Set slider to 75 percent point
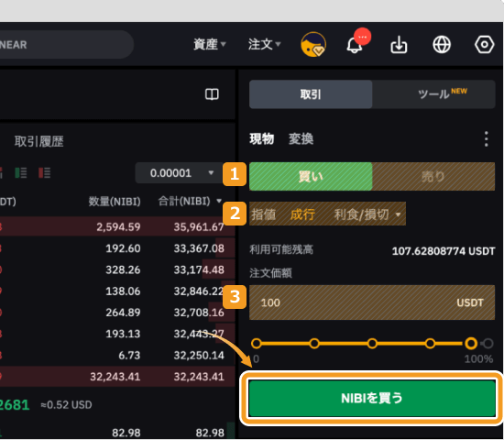Viewport: 504px width, 440px height. (430, 344)
